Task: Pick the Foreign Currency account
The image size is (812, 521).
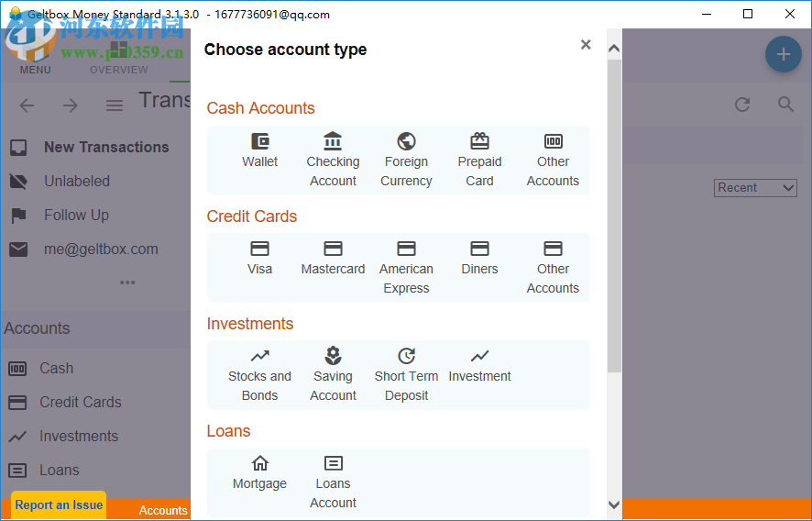Action: pyautogui.click(x=406, y=160)
